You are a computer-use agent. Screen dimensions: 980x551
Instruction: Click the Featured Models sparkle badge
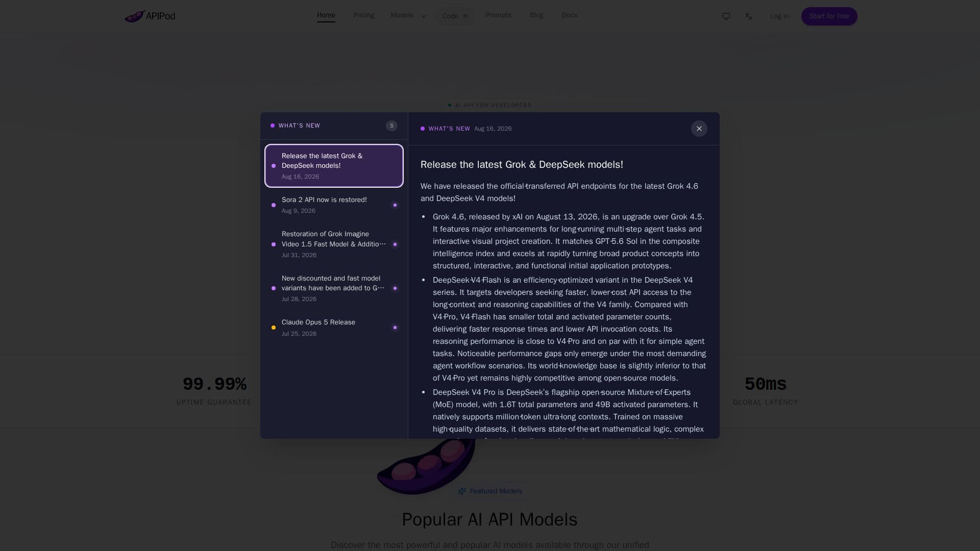coord(490,491)
